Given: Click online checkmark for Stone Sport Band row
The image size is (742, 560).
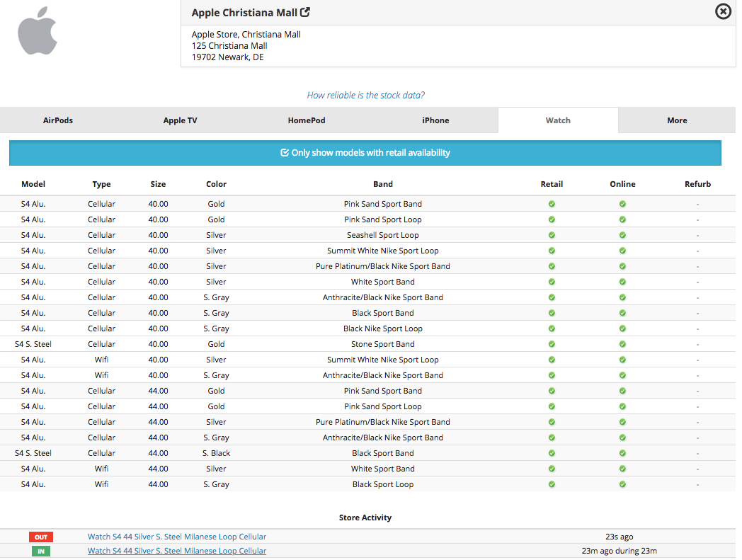Looking at the screenshot, I should (x=623, y=344).
